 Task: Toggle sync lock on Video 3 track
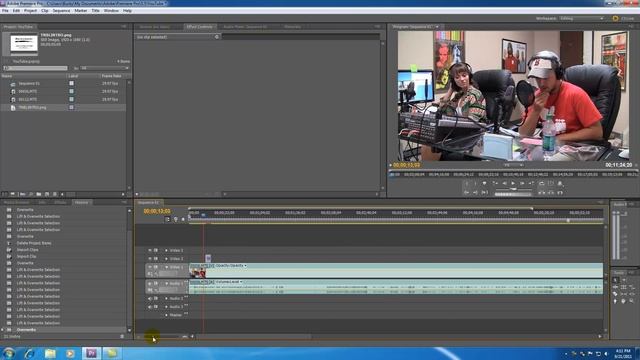click(x=156, y=250)
